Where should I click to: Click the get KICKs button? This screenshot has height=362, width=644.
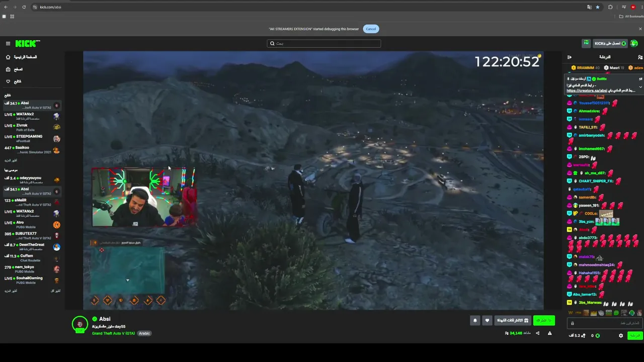(x=610, y=44)
